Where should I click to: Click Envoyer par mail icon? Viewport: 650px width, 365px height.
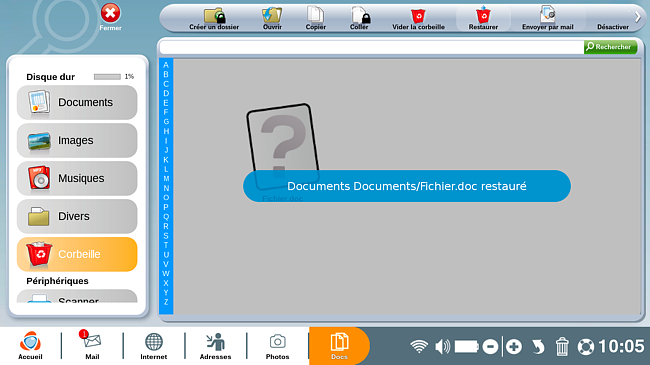click(x=548, y=19)
